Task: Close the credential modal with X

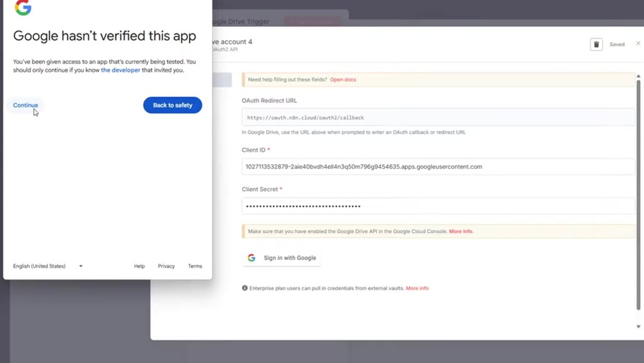Action: point(638,44)
